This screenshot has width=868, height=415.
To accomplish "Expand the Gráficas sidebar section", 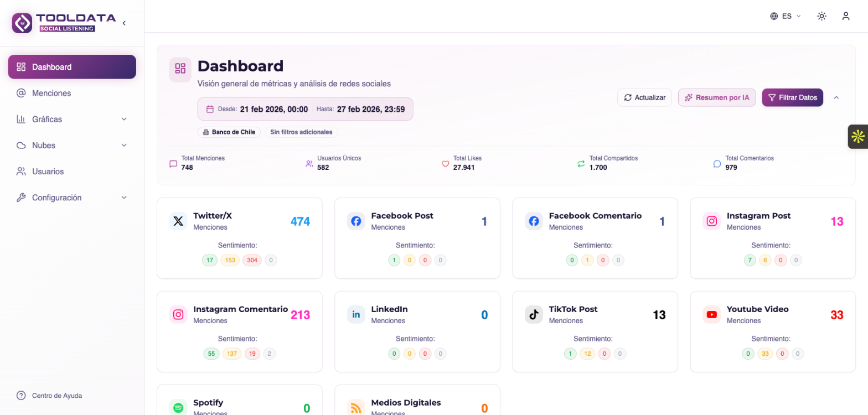I will pyautogui.click(x=72, y=119).
